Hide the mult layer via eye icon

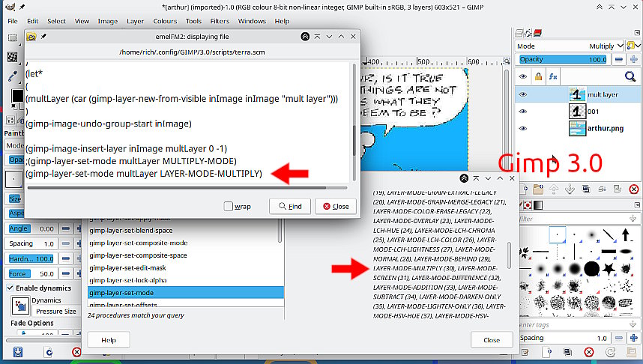pyautogui.click(x=523, y=94)
